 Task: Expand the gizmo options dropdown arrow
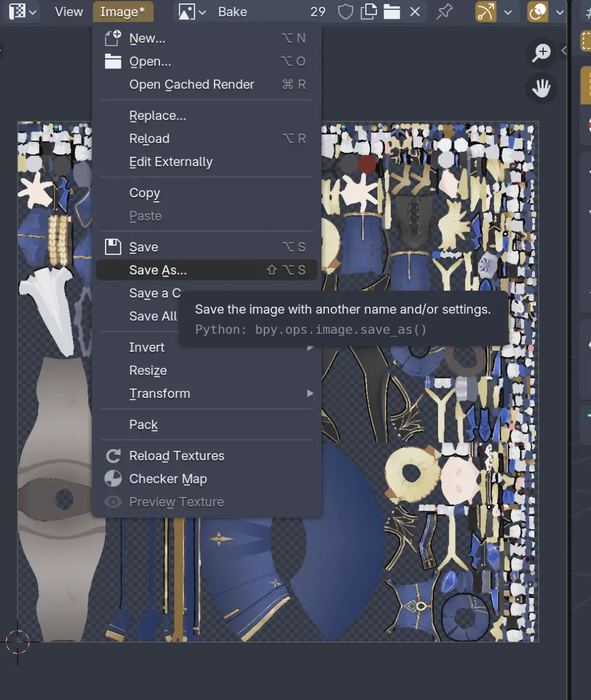[x=508, y=12]
